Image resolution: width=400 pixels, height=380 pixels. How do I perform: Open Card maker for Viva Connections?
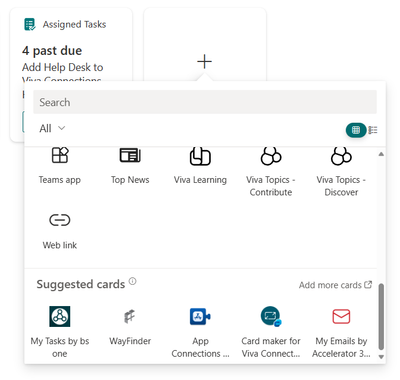[271, 332]
